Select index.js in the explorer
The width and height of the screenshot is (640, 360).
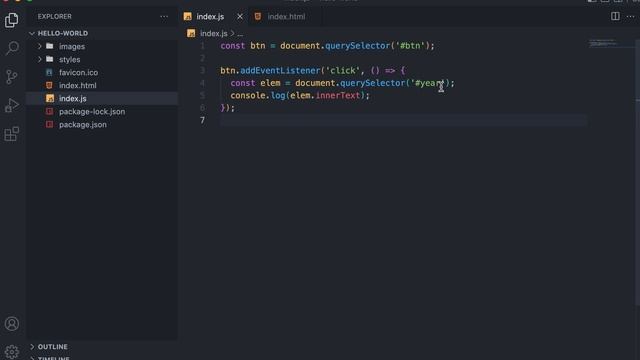(103, 99)
